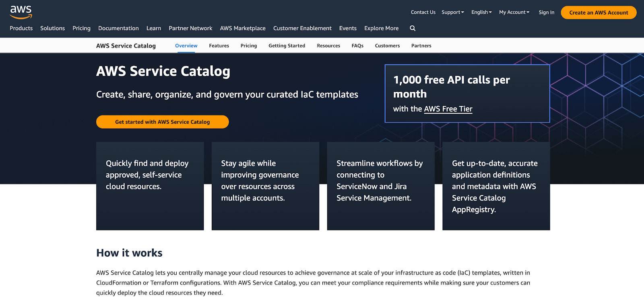Click the AppRegistry application definitions card
The height and width of the screenshot is (303, 644).
coord(496,186)
